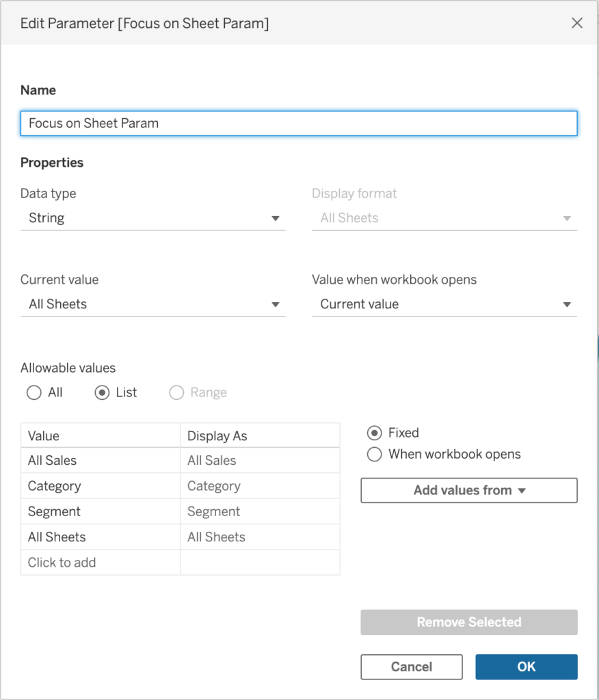
Task: Select the All Sheets value in list
Action: point(101,537)
